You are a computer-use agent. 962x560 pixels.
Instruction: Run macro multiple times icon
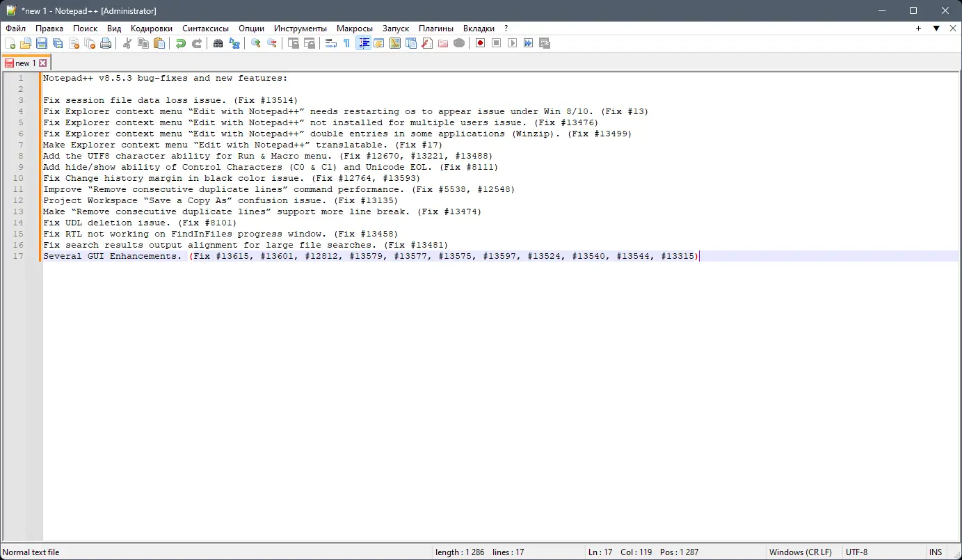point(529,43)
